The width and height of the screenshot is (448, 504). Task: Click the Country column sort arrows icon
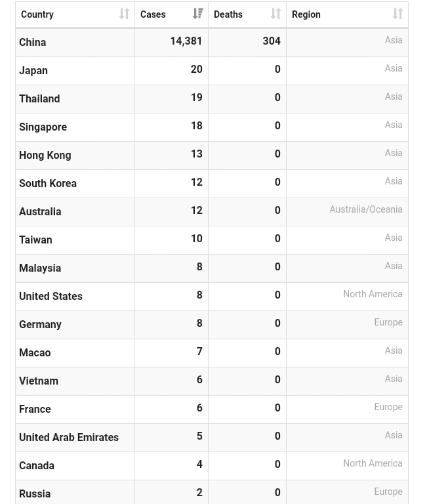[x=124, y=14]
